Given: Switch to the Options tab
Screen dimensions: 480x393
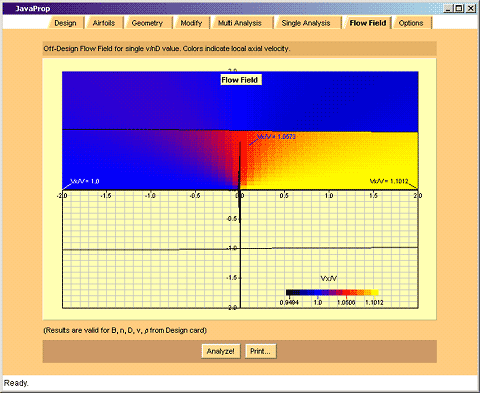Looking at the screenshot, I should [411, 23].
